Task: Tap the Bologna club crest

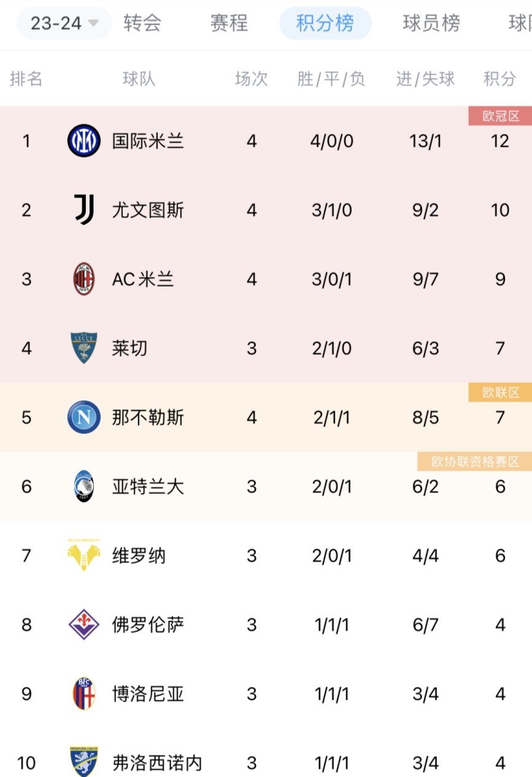Action: click(x=84, y=694)
